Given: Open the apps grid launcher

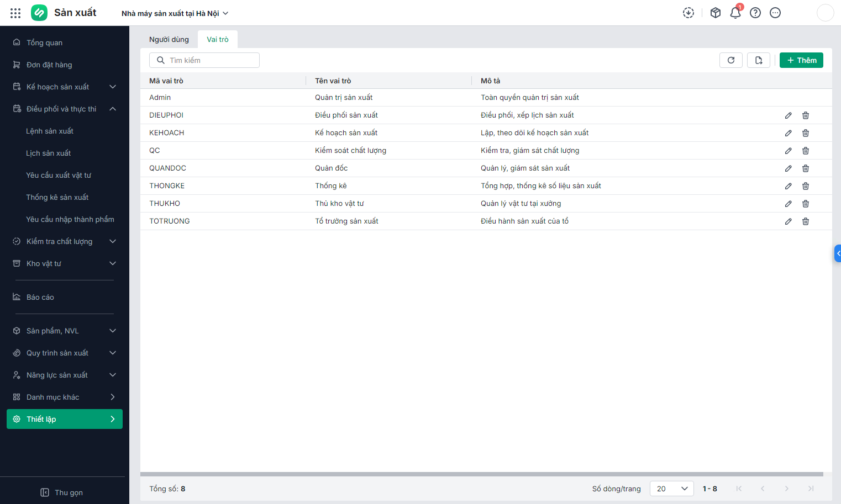Looking at the screenshot, I should coord(15,13).
